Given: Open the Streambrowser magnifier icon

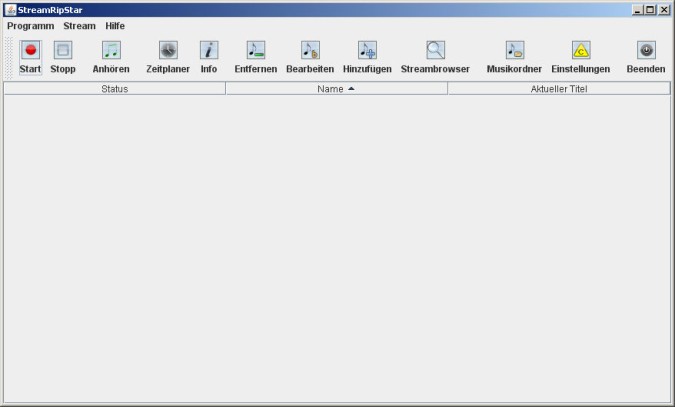Looking at the screenshot, I should pos(435,50).
